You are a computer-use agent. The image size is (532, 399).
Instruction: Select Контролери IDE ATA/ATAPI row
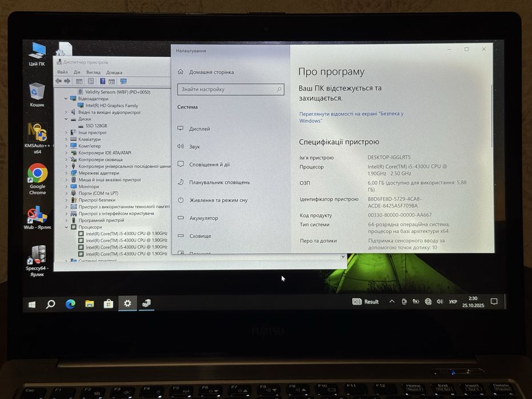coord(105,153)
